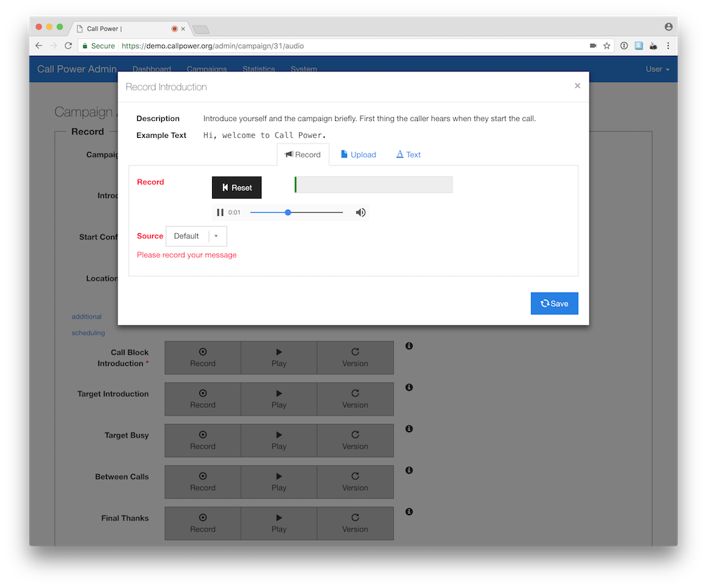Close the Record Introduction dialog
Image resolution: width=707 pixels, height=588 pixels.
click(x=577, y=86)
